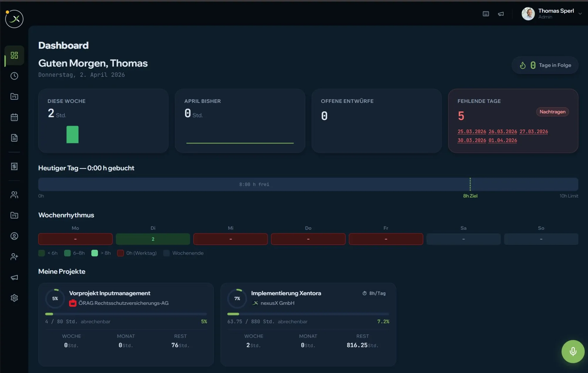Click the Diese Woche card
Image resolution: width=588 pixels, height=373 pixels.
[103, 121]
